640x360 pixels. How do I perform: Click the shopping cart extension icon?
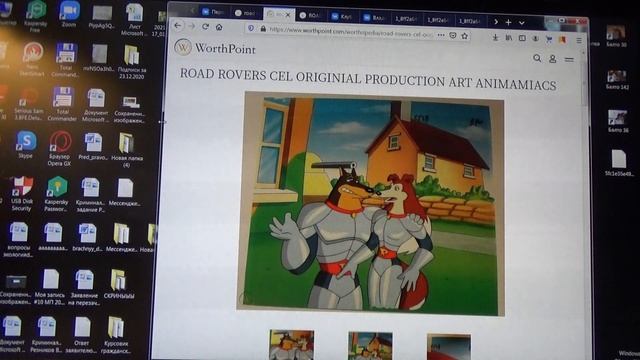click(549, 39)
